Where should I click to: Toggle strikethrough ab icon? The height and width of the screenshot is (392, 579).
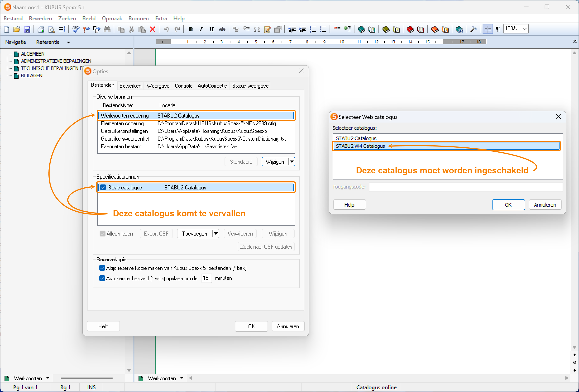click(222, 29)
